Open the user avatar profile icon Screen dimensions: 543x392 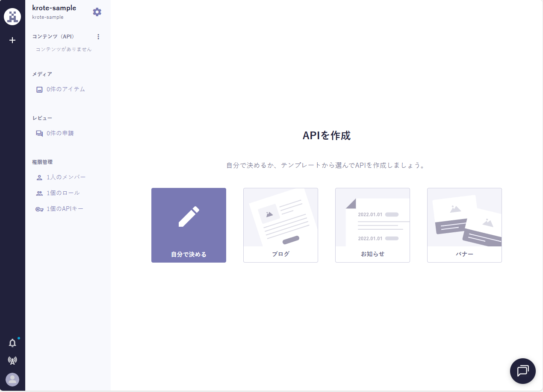pos(12,380)
